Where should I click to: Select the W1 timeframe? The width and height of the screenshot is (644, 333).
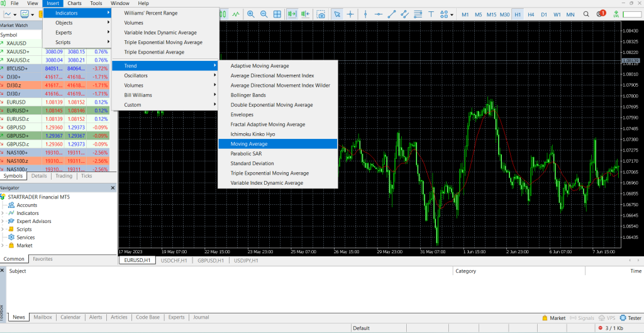coord(557,14)
